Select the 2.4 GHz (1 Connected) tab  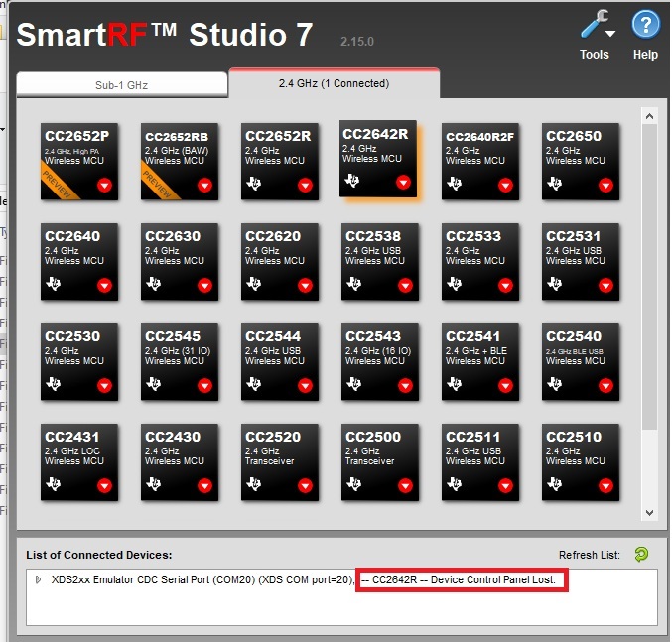334,83
